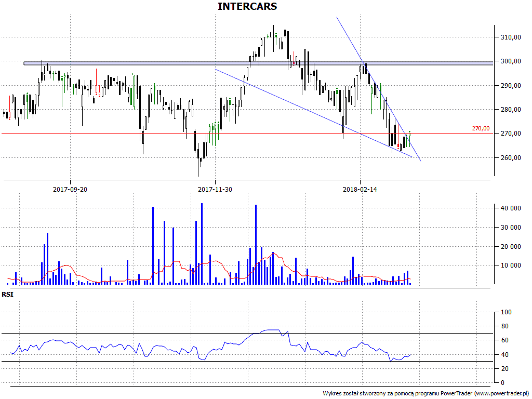
Task: Select the 2017-11-30 date label
Action: click(215, 189)
